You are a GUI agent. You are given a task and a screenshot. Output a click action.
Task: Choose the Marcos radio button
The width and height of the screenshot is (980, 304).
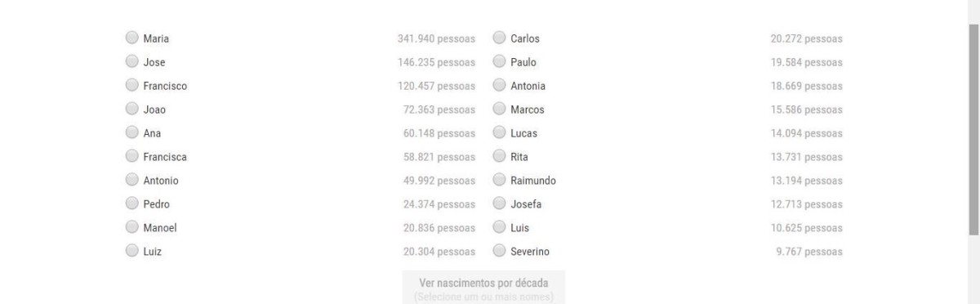pos(499,109)
